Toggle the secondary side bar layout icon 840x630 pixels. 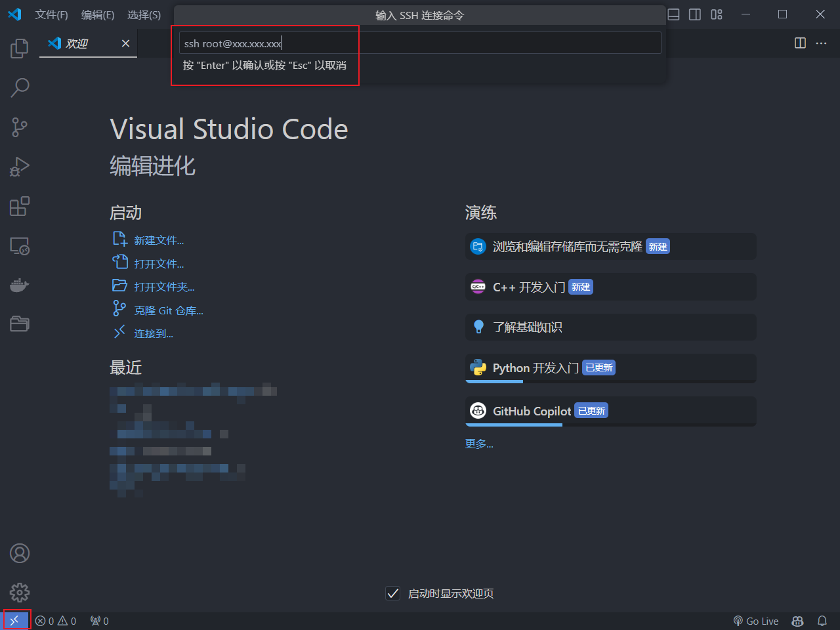[x=695, y=14]
